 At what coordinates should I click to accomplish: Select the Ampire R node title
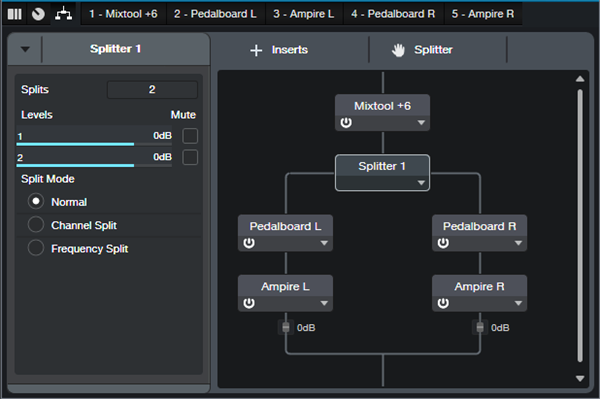tap(479, 286)
